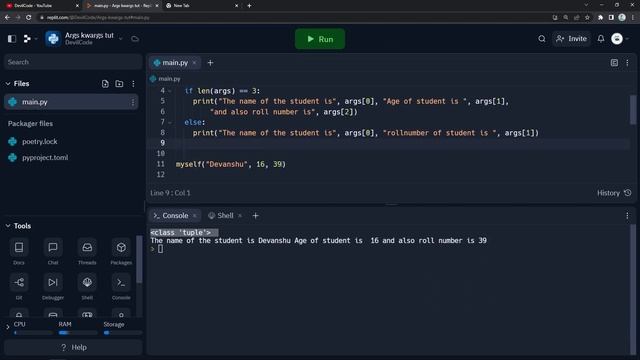Image resolution: width=640 pixels, height=360 pixels.
Task: Run the program with Run button
Action: (x=320, y=39)
